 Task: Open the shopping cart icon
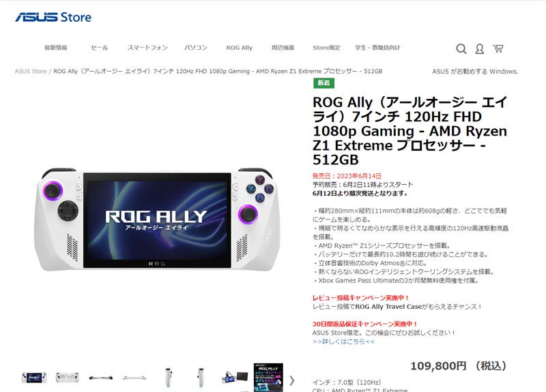point(498,48)
